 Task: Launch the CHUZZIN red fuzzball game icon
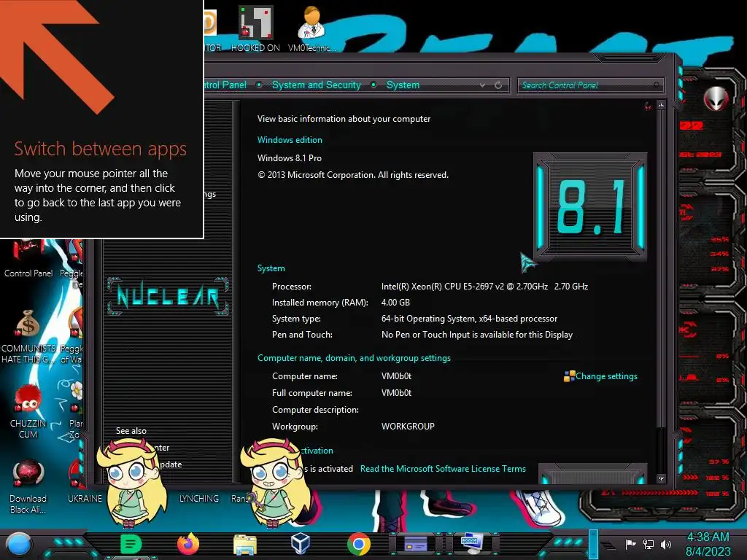pos(28,411)
